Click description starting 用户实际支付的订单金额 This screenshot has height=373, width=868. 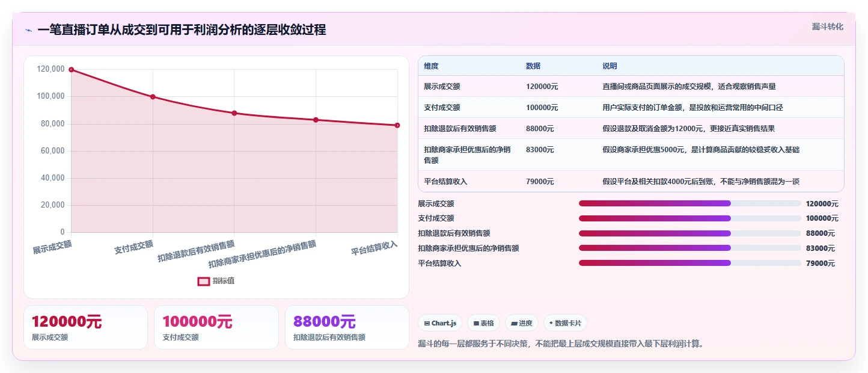click(692, 108)
